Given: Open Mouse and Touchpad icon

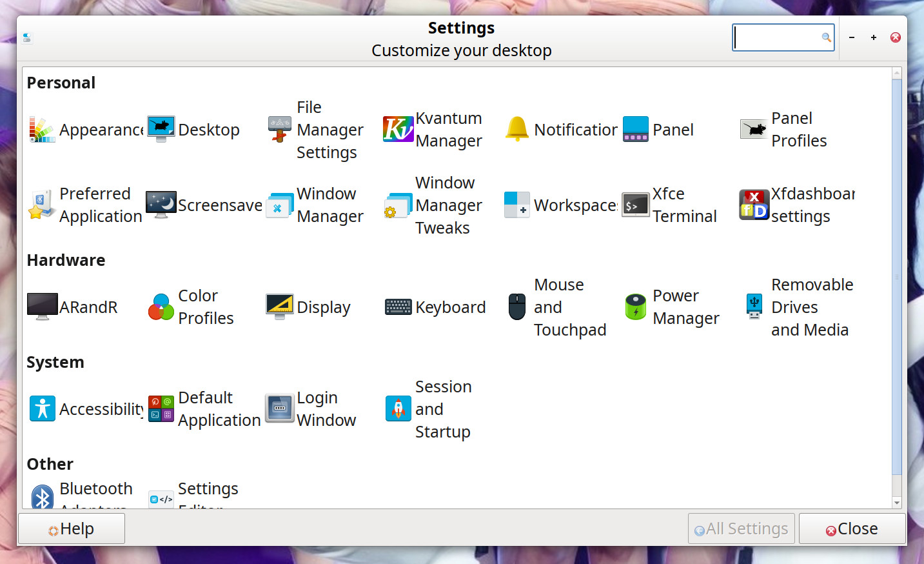Looking at the screenshot, I should [x=517, y=307].
